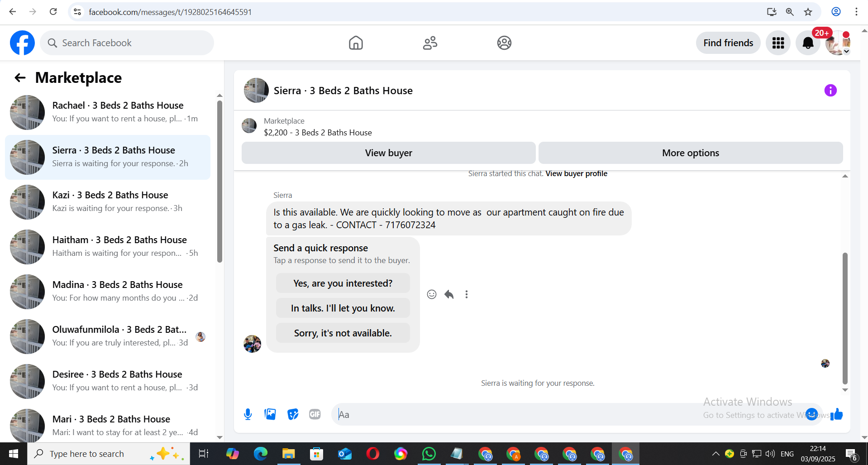
Task: Open the $2,200 - 3 Beds 2 Baths House listing
Action: [318, 133]
